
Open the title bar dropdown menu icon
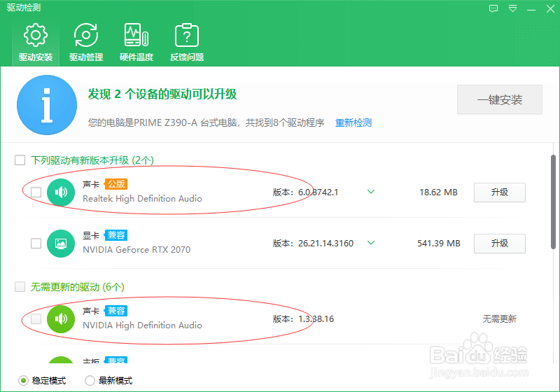pyautogui.click(x=512, y=8)
